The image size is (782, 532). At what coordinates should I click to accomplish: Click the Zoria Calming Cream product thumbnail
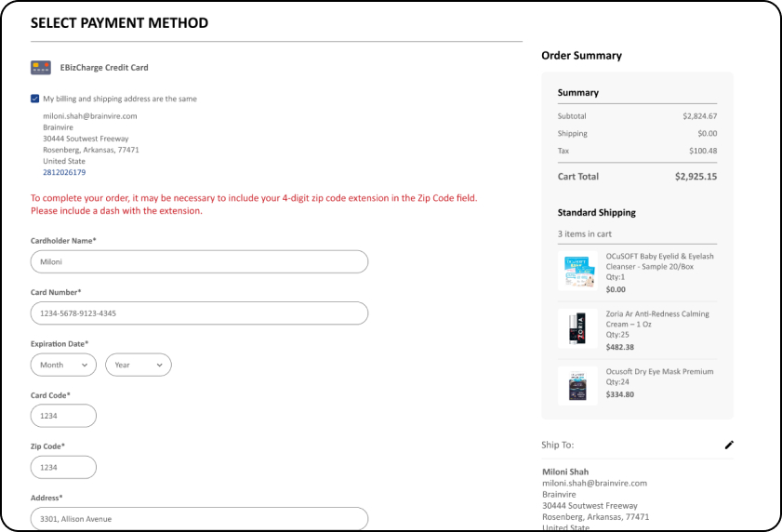(577, 328)
